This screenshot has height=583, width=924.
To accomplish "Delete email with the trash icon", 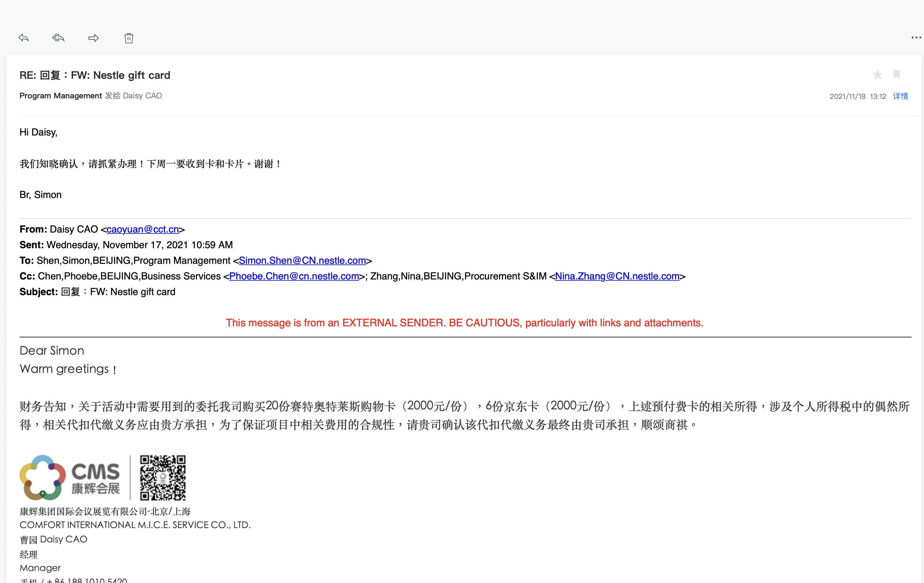I will (129, 38).
